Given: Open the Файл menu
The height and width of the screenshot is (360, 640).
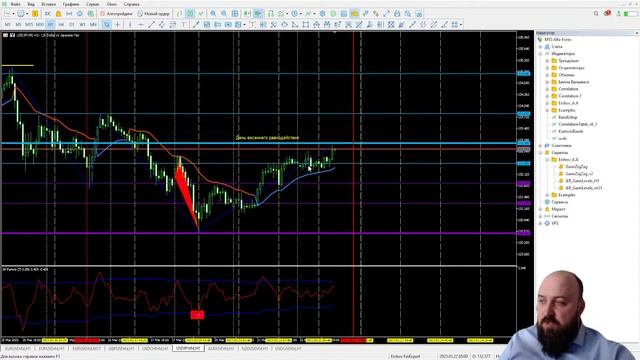Looking at the screenshot, I should (x=16, y=4).
